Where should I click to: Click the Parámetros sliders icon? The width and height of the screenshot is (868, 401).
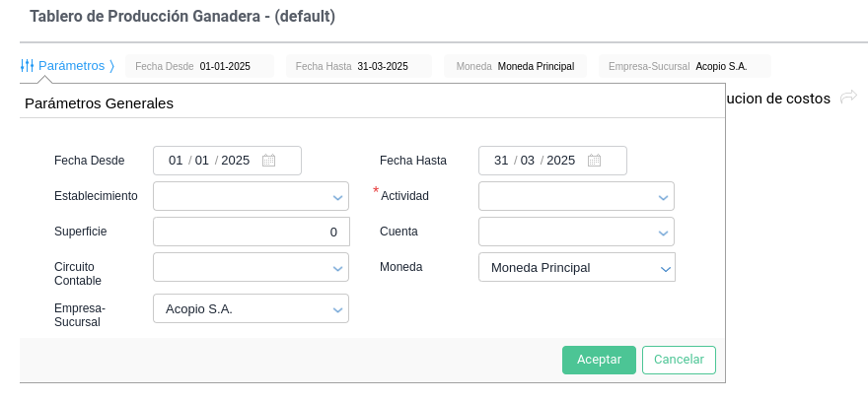[27, 66]
